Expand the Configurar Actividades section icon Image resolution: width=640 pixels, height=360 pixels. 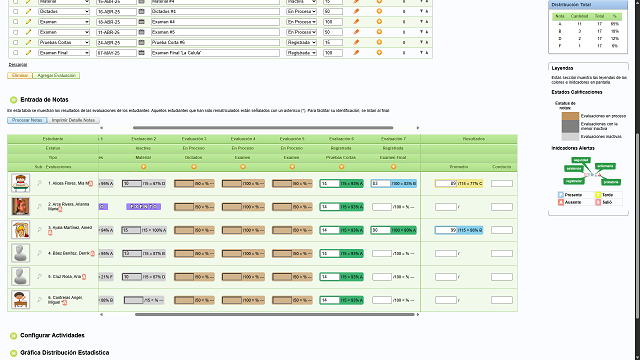pyautogui.click(x=13, y=336)
